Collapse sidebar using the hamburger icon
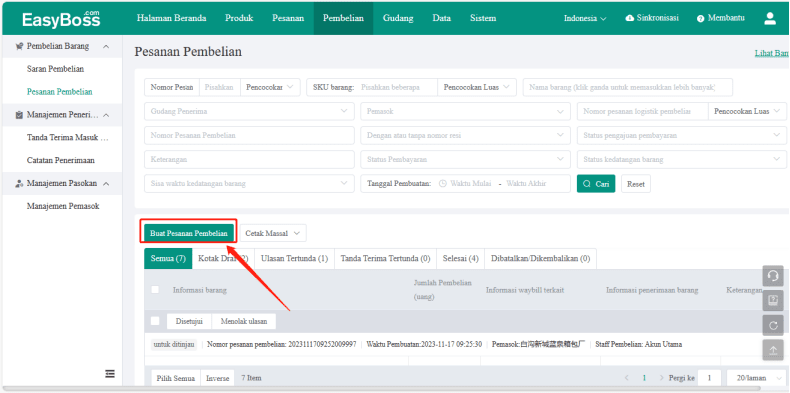This screenshot has width=790, height=393. (110, 373)
